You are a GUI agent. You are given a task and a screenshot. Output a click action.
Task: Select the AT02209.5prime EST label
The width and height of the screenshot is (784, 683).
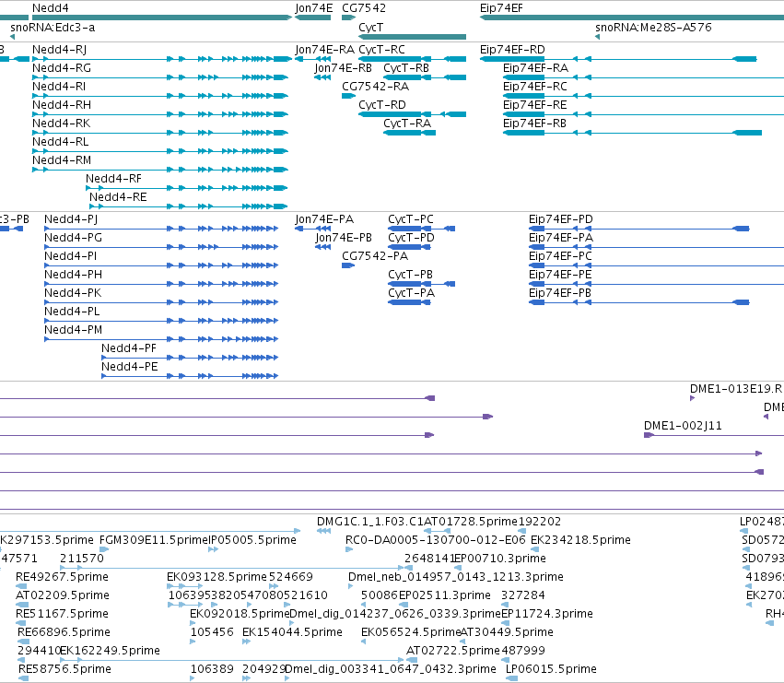pos(63,595)
